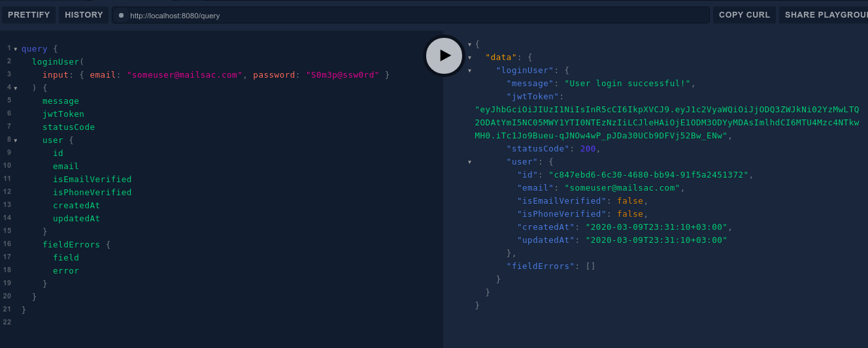Collapse the user block at line 8

pyautogui.click(x=16, y=140)
